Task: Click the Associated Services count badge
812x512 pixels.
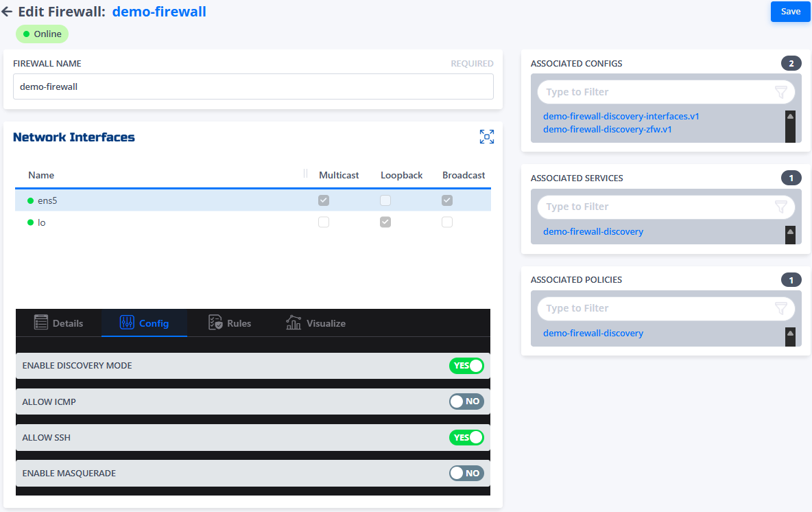Action: 791,178
